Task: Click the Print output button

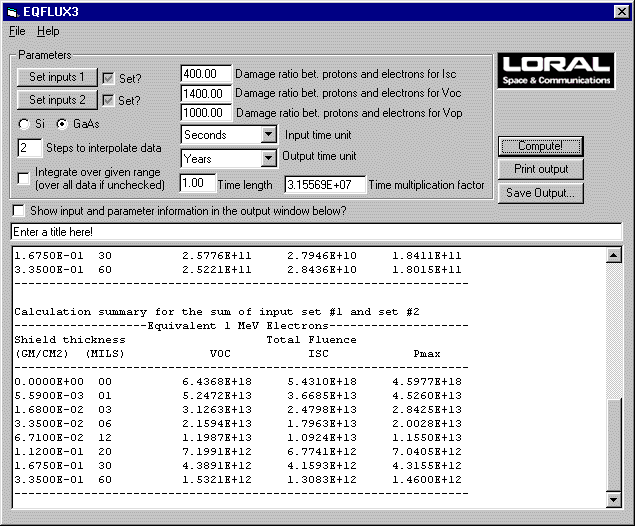Action: click(x=540, y=170)
